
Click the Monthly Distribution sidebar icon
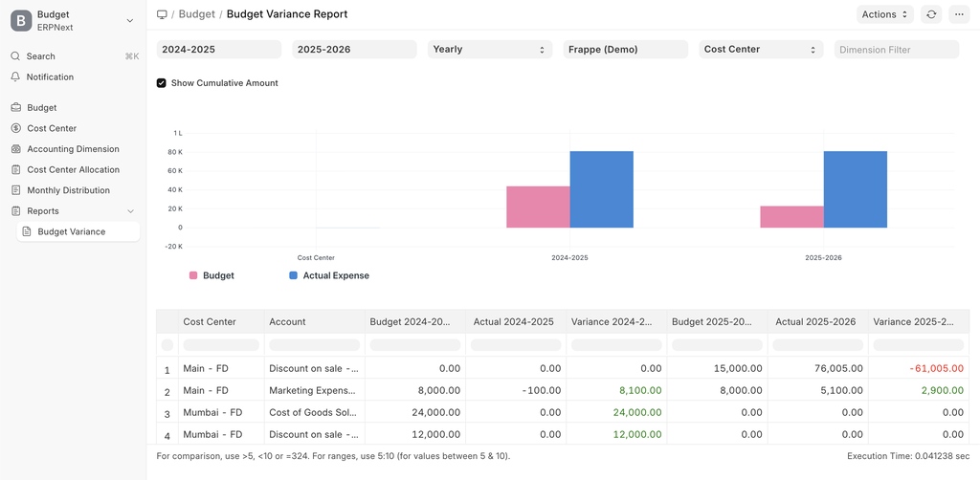[16, 189]
